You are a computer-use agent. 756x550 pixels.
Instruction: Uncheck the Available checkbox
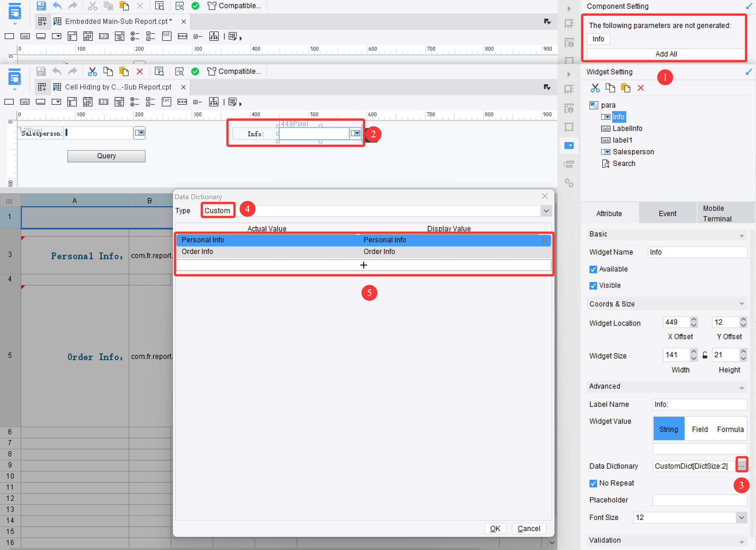593,269
